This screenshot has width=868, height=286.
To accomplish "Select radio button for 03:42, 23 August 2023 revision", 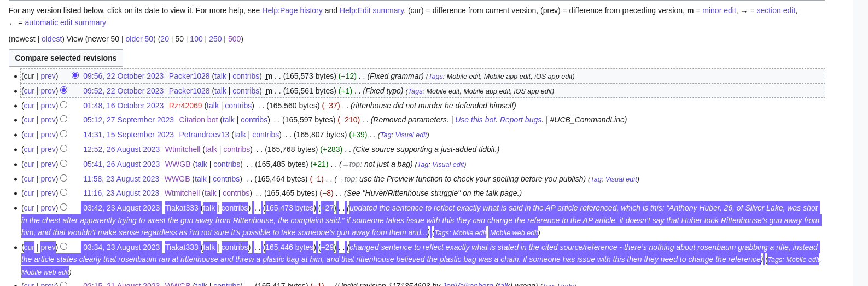I will 64,207.
